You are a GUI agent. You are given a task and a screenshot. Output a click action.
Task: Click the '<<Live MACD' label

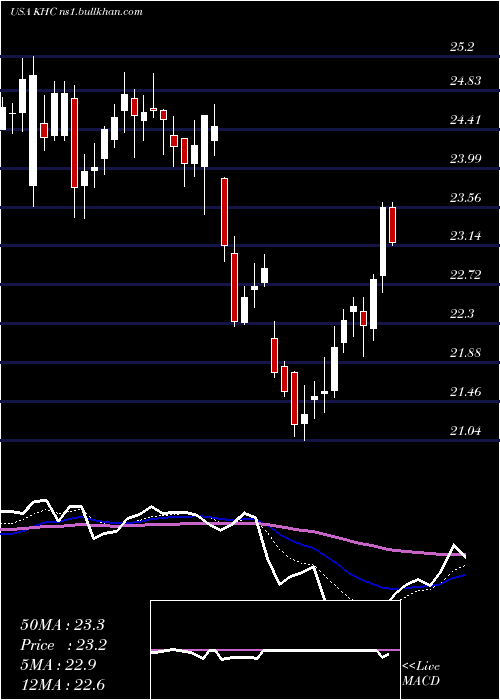(421, 673)
